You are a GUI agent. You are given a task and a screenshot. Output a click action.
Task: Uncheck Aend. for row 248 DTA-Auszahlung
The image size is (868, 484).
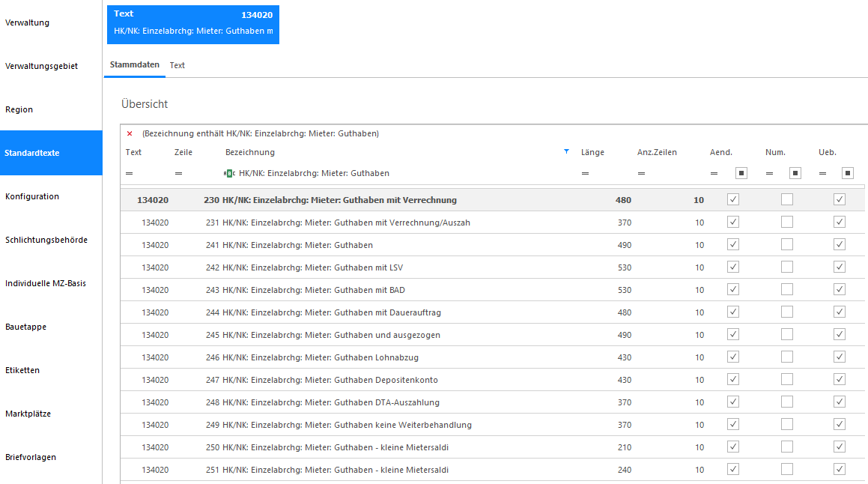(733, 402)
